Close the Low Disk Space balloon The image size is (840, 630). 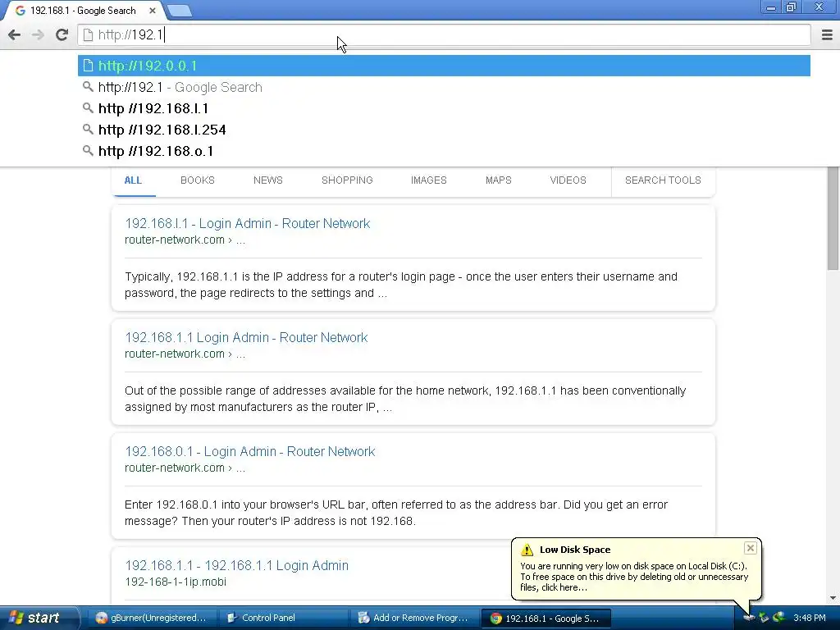[x=750, y=547]
